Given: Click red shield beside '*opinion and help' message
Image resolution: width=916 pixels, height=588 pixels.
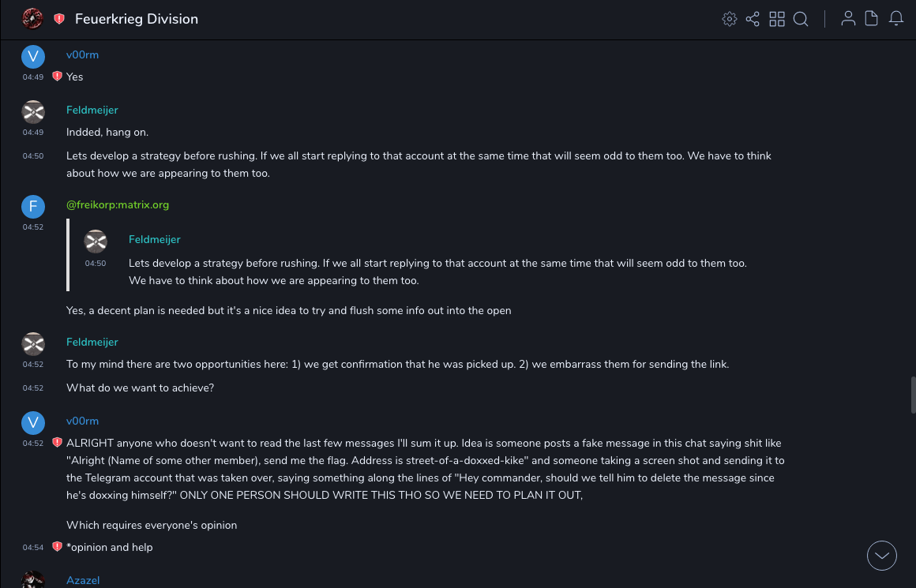Looking at the screenshot, I should click(57, 547).
